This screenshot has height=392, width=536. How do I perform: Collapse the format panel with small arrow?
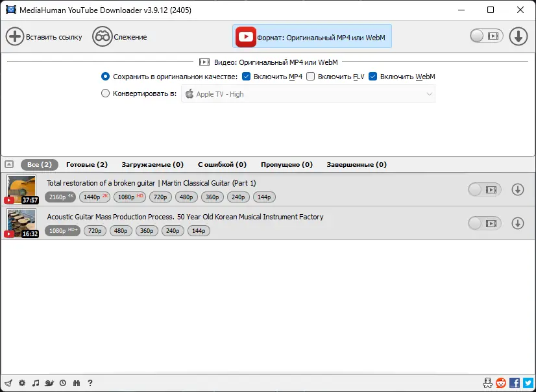click(9, 164)
